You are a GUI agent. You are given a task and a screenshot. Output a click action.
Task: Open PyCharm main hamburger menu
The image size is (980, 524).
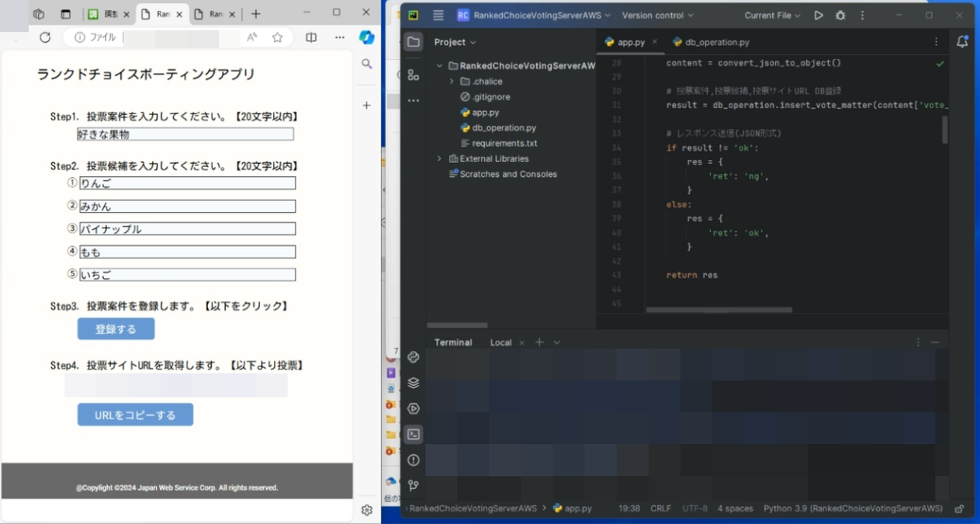(438, 15)
